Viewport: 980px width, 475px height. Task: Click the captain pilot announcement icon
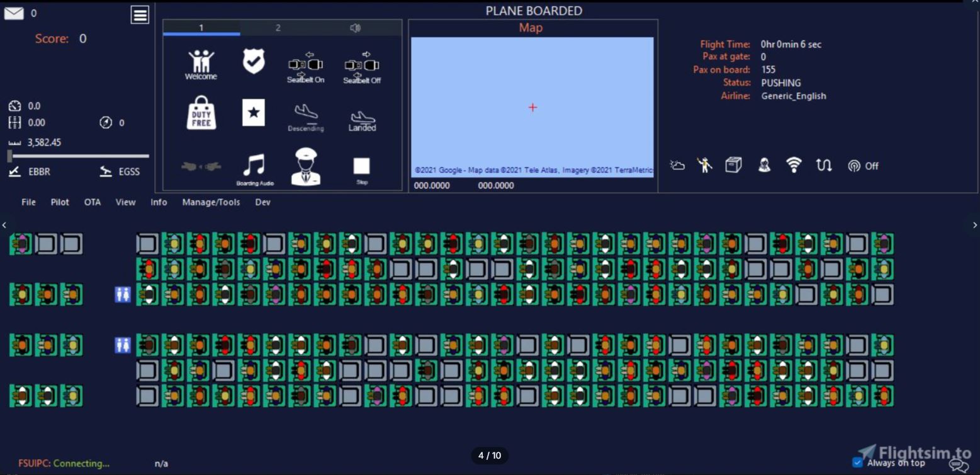[x=306, y=167]
